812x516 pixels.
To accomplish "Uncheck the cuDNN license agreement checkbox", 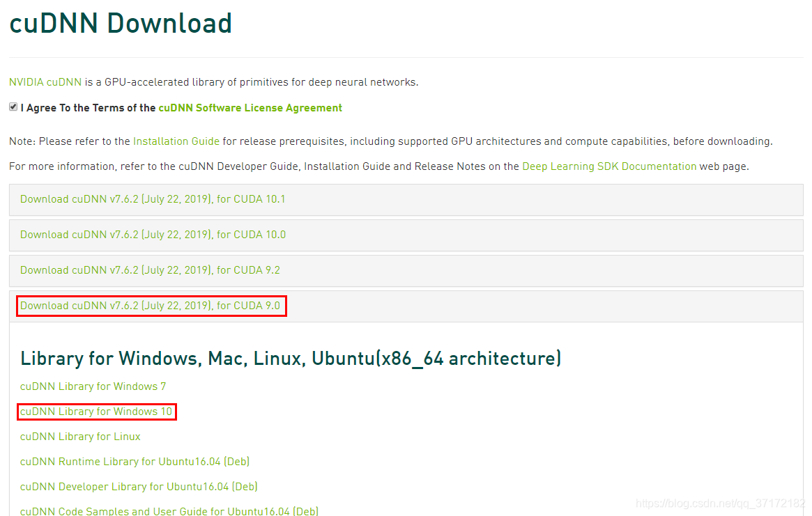I will [13, 107].
